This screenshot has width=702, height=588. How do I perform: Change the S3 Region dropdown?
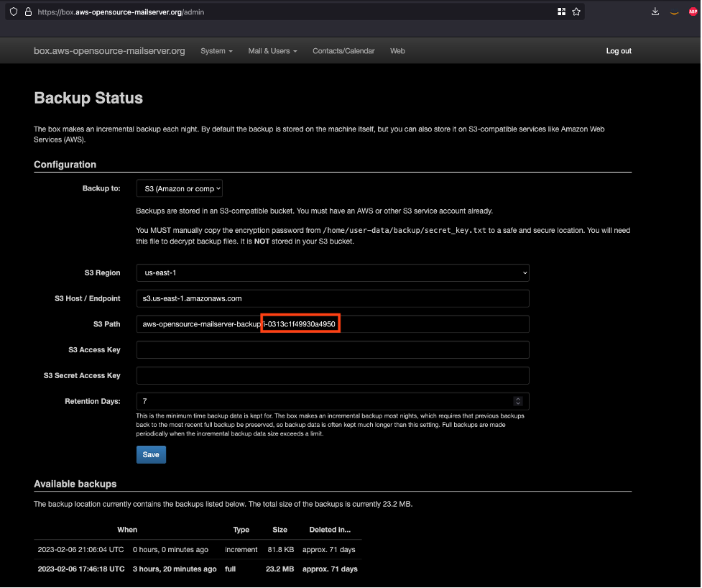click(332, 272)
